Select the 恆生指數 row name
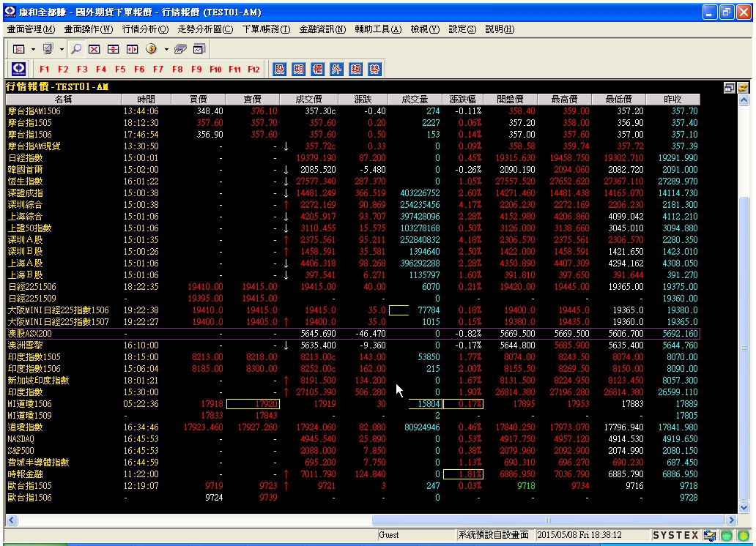The height and width of the screenshot is (546, 756). 25,182
